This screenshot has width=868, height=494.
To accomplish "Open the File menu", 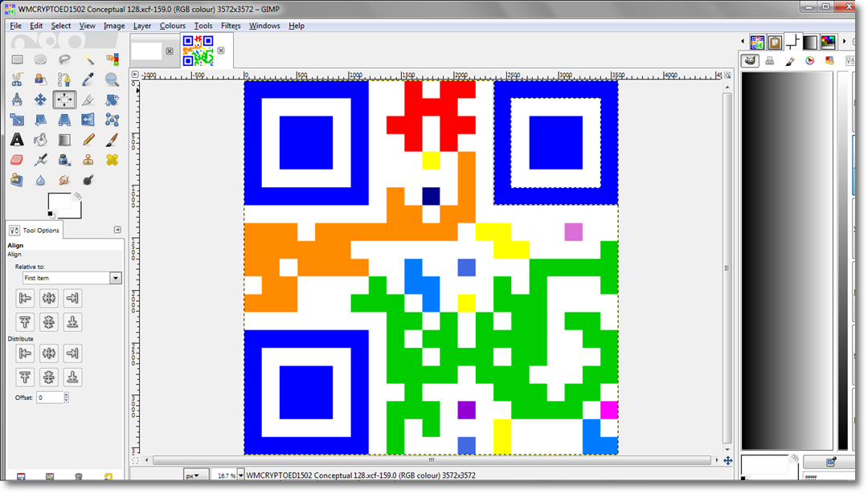I will 15,26.
